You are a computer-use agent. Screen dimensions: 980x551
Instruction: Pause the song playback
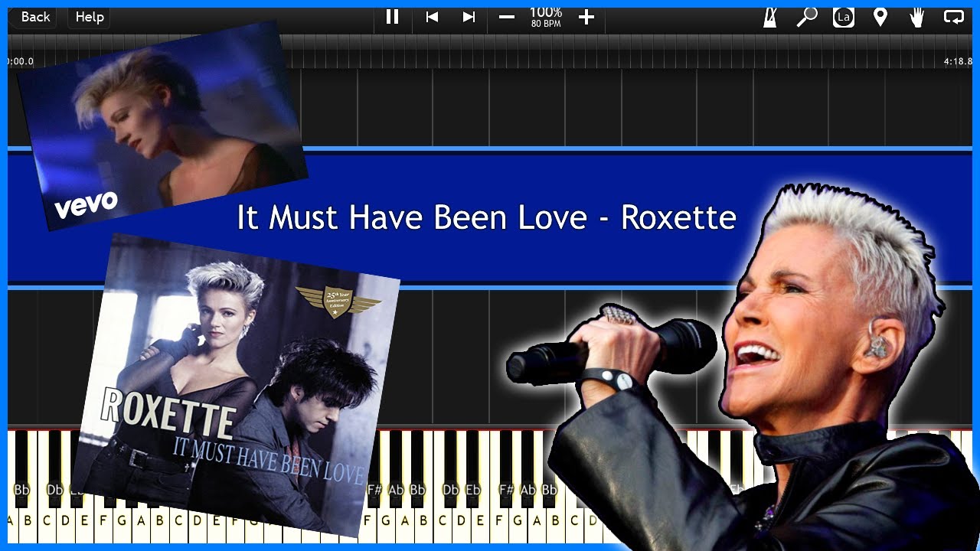[392, 17]
